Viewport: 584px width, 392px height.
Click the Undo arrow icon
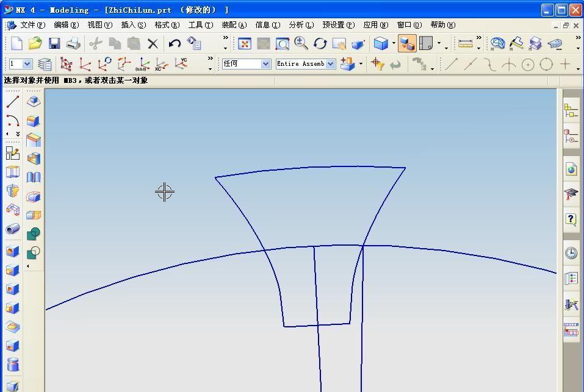pyautogui.click(x=175, y=43)
